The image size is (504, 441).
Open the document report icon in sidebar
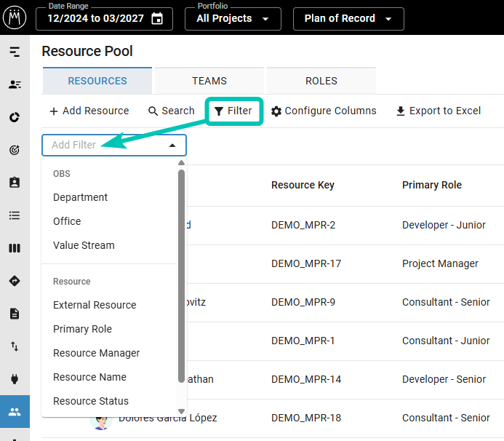click(15, 314)
